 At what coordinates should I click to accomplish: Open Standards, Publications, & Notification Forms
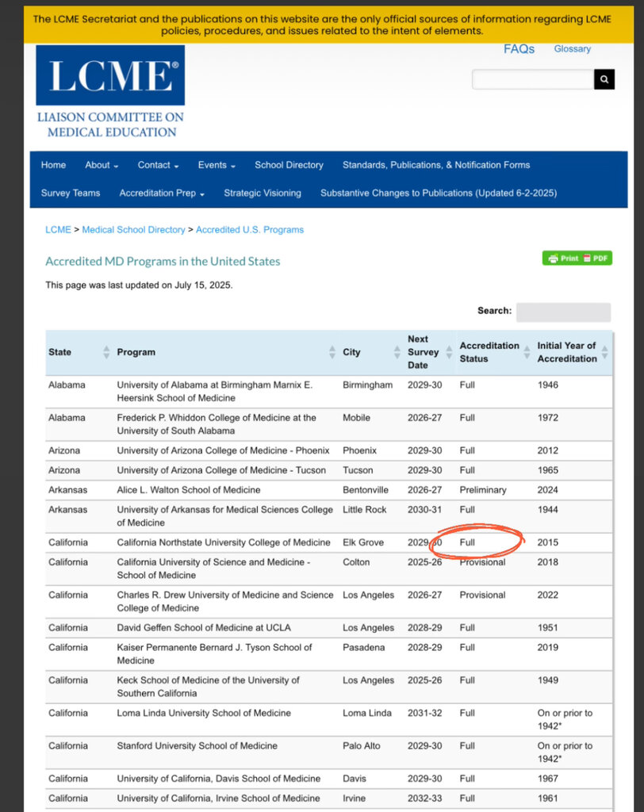[436, 165]
